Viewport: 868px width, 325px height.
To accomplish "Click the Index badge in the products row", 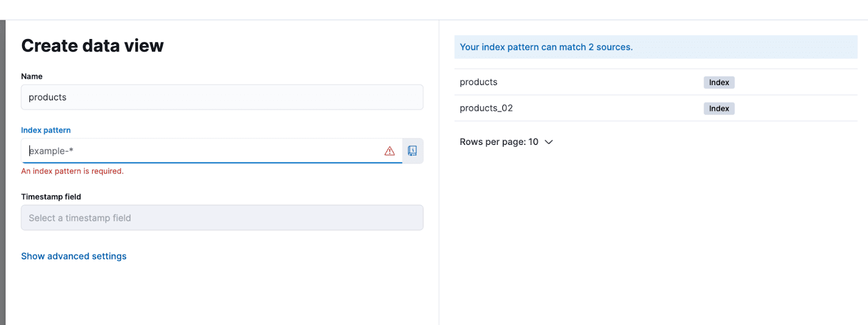I will tap(719, 82).
